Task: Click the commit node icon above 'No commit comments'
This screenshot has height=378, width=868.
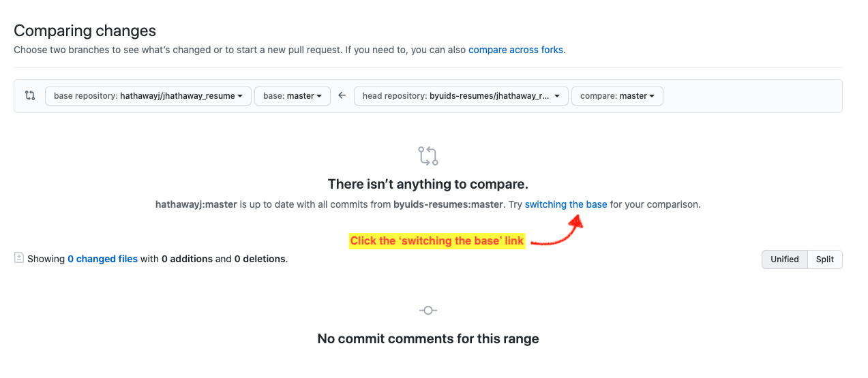Action: [428, 311]
